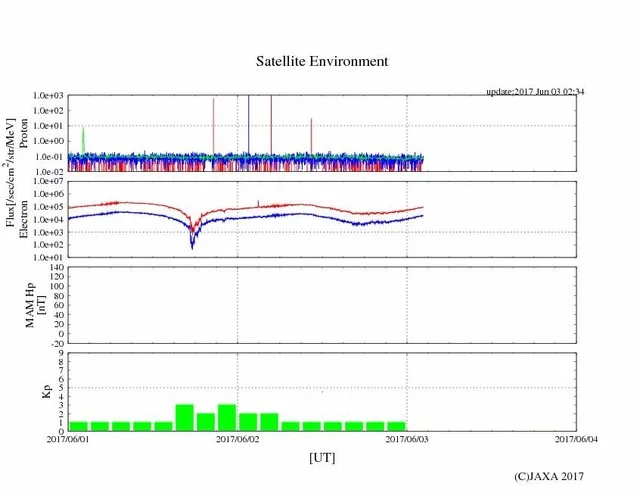Click the Proton axis label

coord(25,132)
